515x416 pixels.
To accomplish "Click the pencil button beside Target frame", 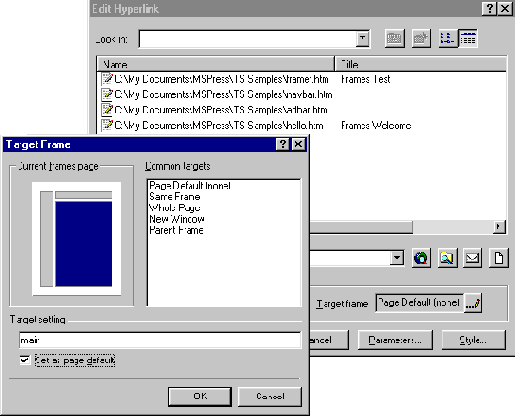I will coord(473,303).
